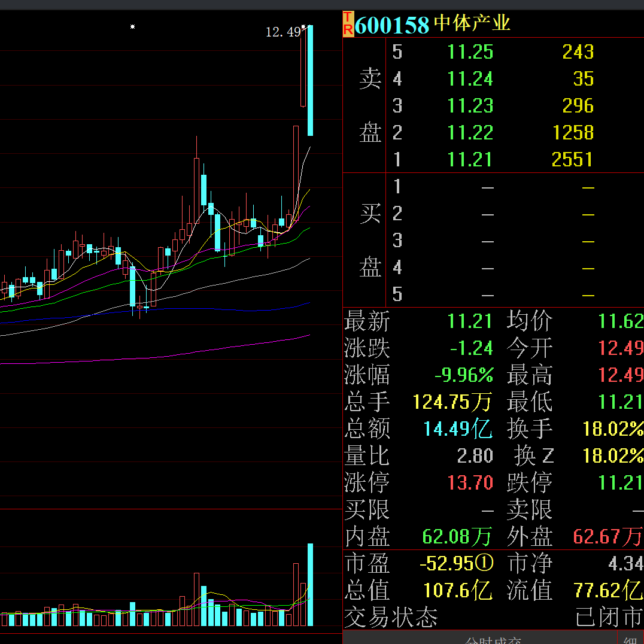Screen dimensions: 644x644
Task: Select sell level 3 price 11.23
Action: tap(470, 106)
